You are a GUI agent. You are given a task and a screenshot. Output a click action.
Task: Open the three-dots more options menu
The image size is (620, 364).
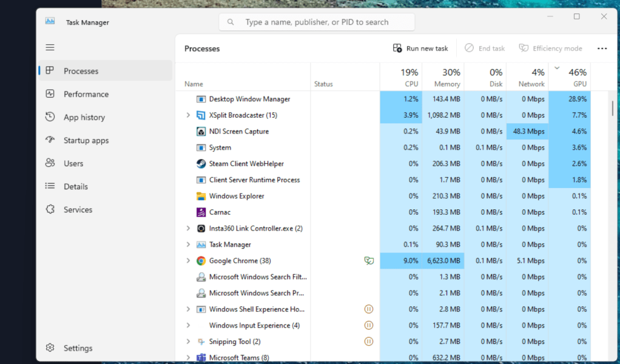point(602,48)
